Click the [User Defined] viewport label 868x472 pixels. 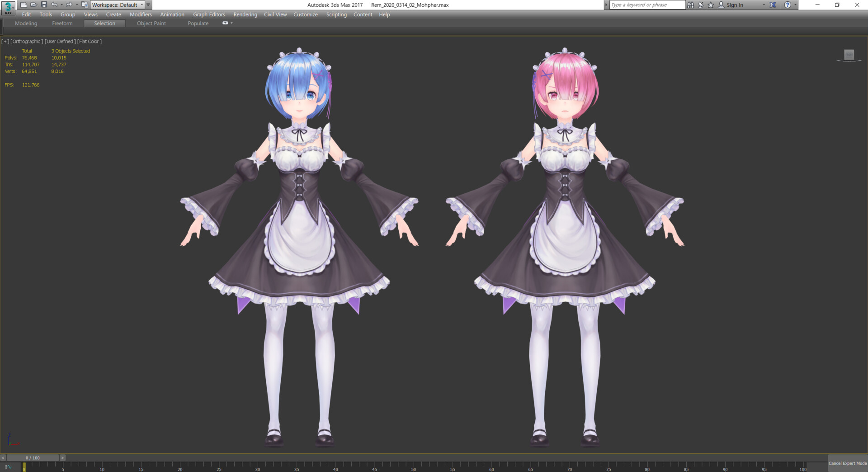[60, 42]
